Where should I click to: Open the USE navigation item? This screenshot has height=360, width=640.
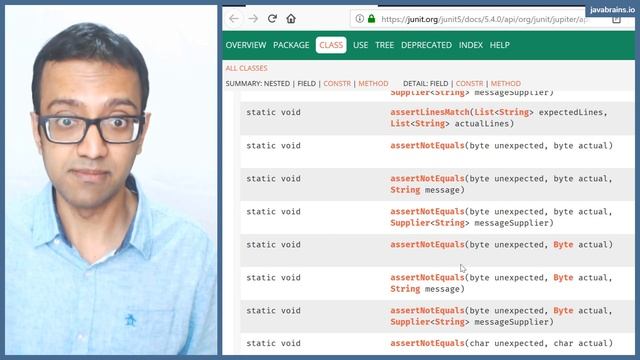[x=360, y=45]
